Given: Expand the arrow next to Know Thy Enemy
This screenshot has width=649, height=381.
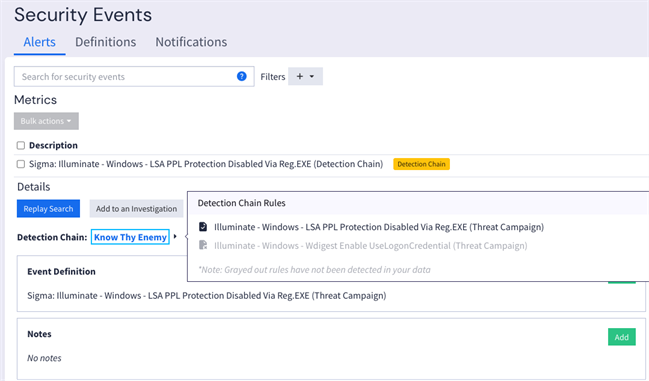Looking at the screenshot, I should [175, 237].
